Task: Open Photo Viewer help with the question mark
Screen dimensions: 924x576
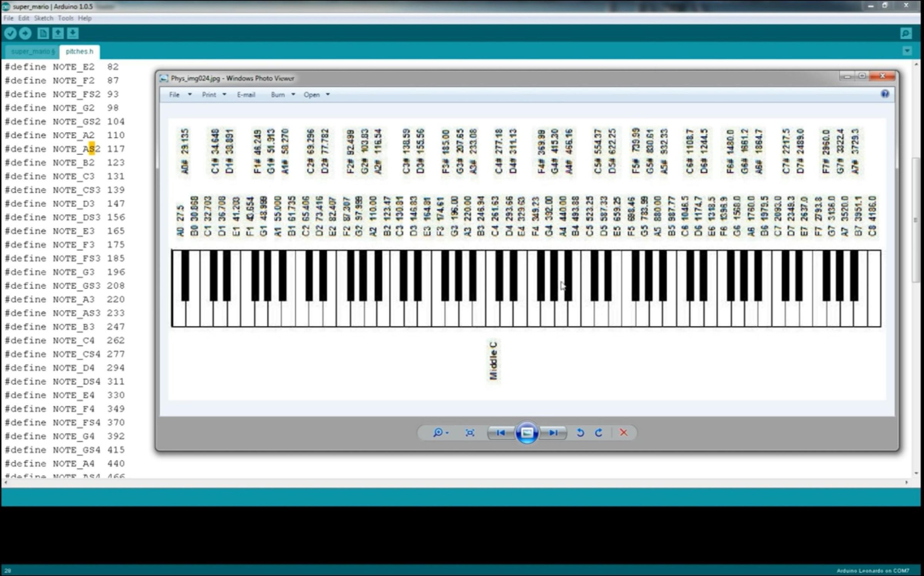Action: (885, 94)
